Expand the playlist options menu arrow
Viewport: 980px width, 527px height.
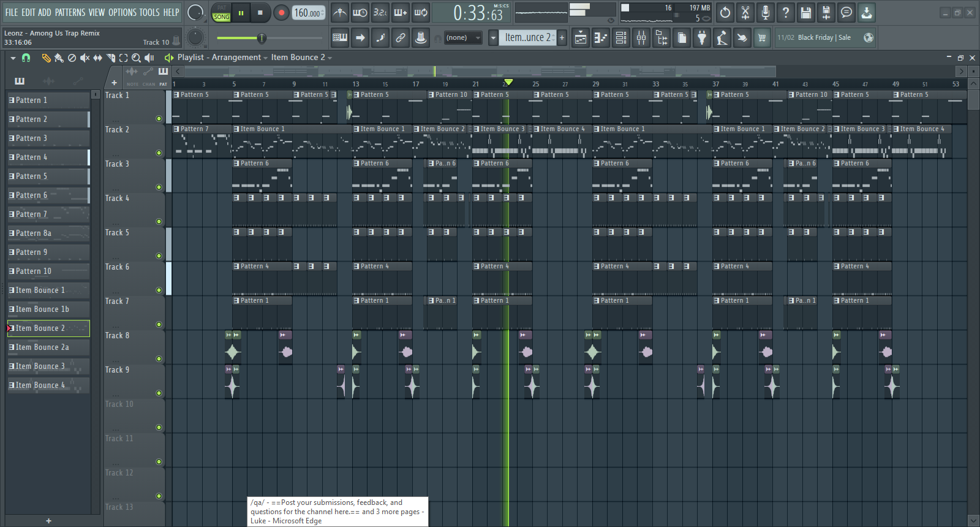pyautogui.click(x=13, y=58)
